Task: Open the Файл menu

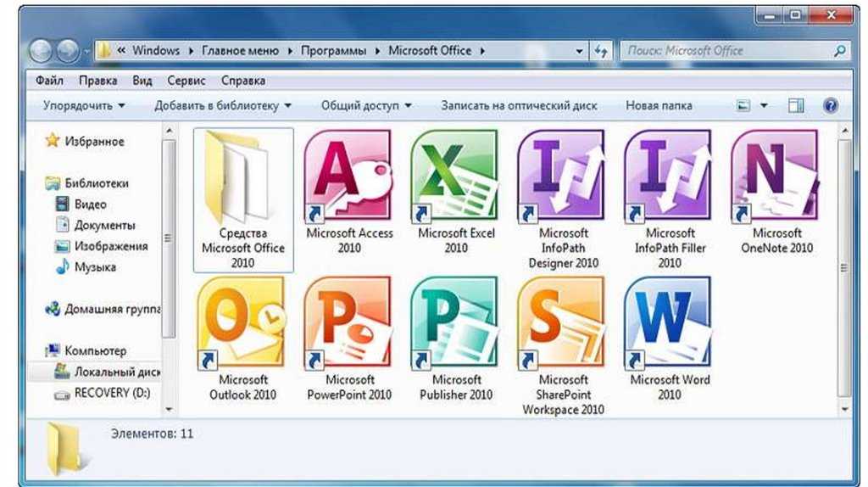Action: click(49, 81)
